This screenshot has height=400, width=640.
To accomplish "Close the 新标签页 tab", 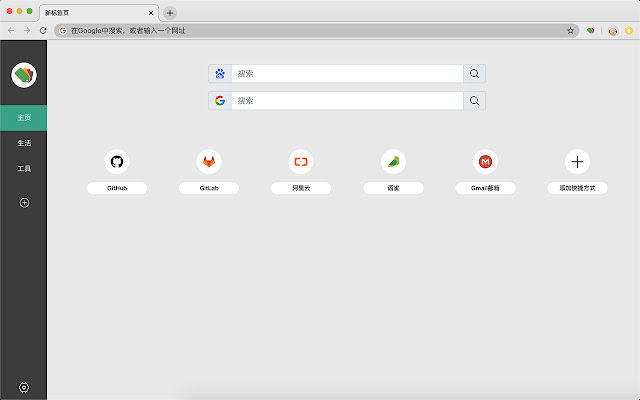I will 151,13.
